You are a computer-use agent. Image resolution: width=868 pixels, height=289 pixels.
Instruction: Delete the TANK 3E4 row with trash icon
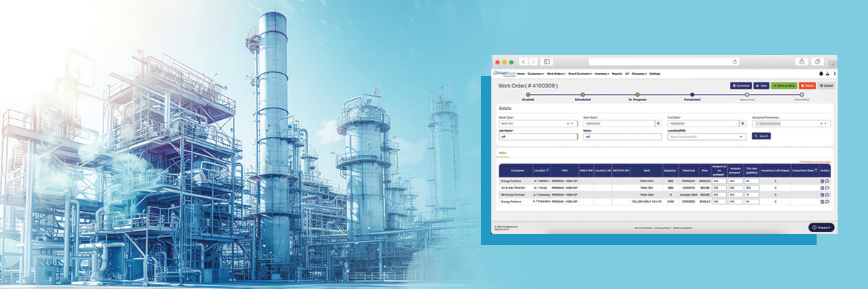click(x=822, y=188)
